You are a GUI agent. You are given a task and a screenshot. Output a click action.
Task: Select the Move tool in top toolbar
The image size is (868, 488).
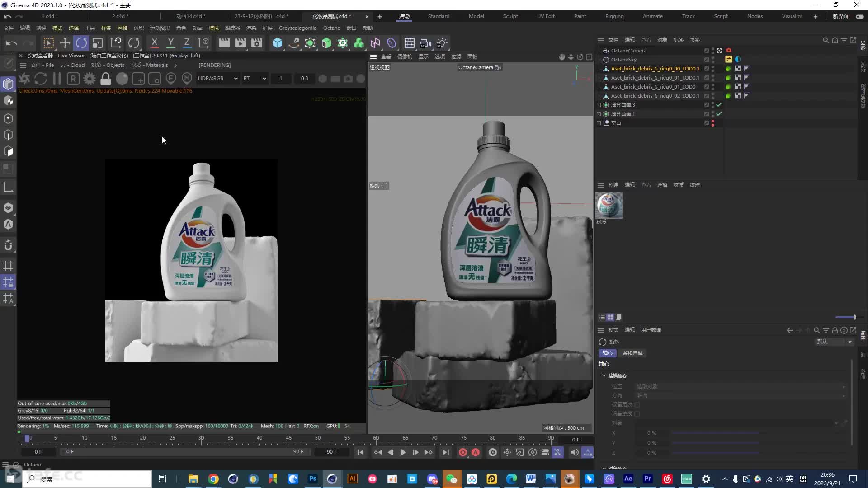pyautogui.click(x=65, y=43)
